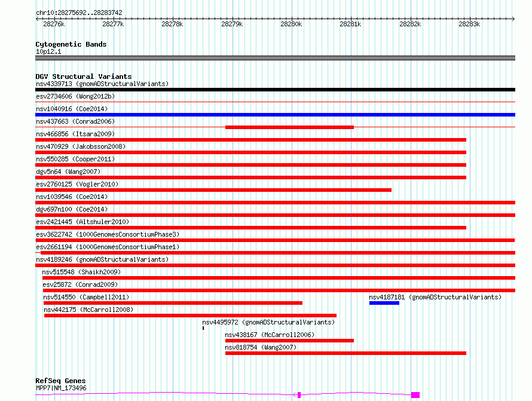
Task: Open variant nsv514550 (Campbell2011) label
Action: click(x=86, y=297)
